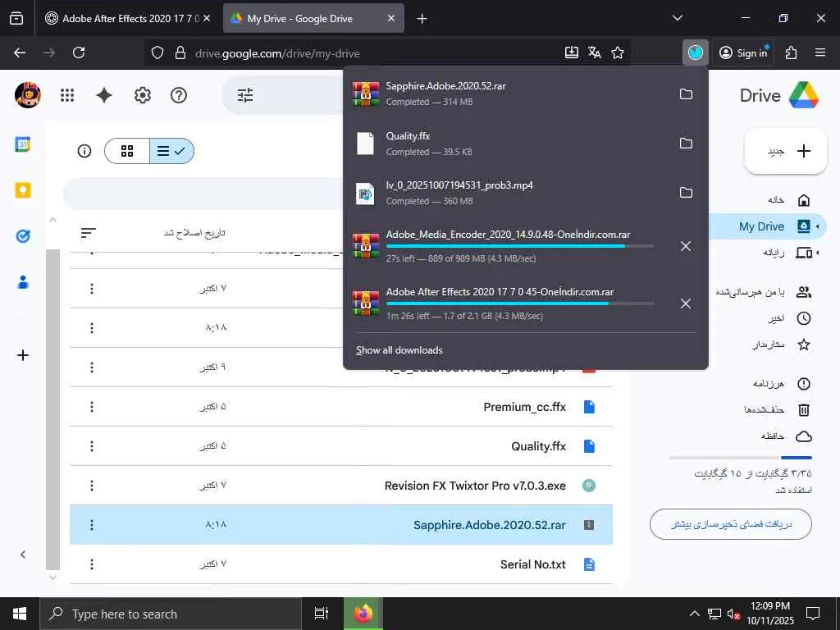This screenshot has height=630, width=840.
Task: Open Firefox extensions puzzle icon
Action: pyautogui.click(x=792, y=52)
